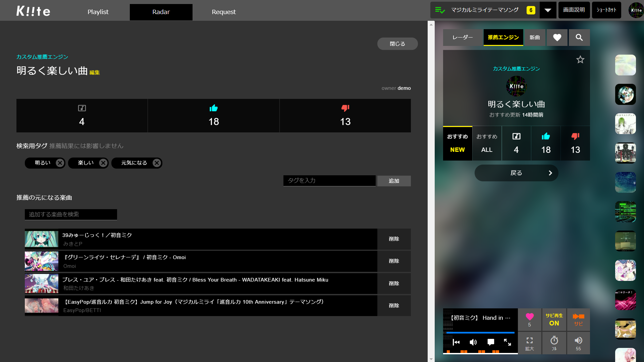The image size is (644, 362).
Task: Click the blue playback progress bar
Action: pyautogui.click(x=480, y=333)
